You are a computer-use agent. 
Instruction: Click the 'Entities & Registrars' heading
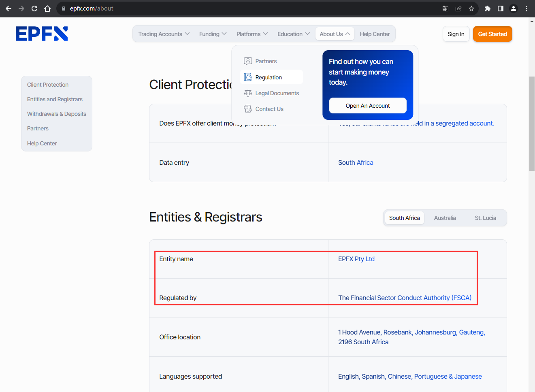[x=206, y=217]
